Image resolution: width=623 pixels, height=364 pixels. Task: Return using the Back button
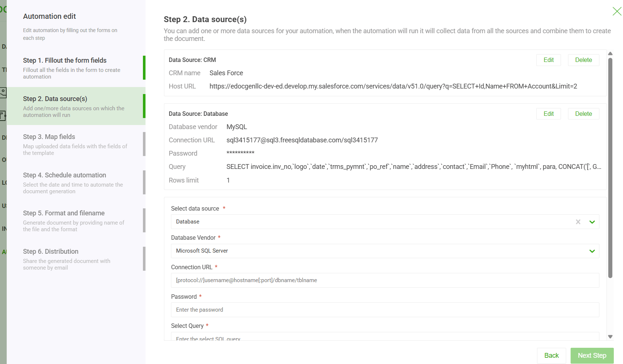(x=551, y=355)
